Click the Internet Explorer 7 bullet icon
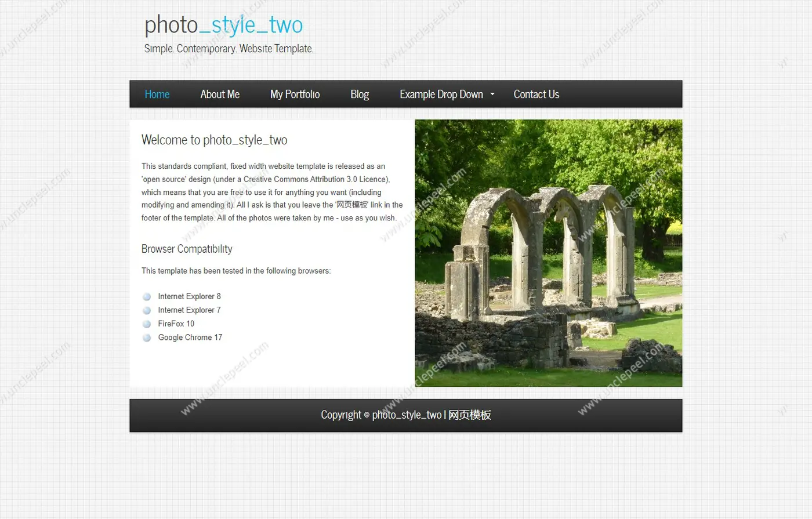The image size is (812, 519). 147,310
